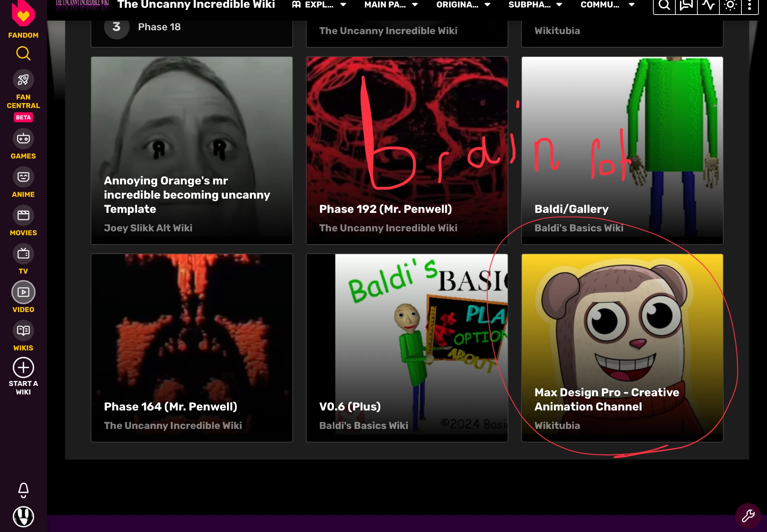Open the notifications bell

point(23,490)
